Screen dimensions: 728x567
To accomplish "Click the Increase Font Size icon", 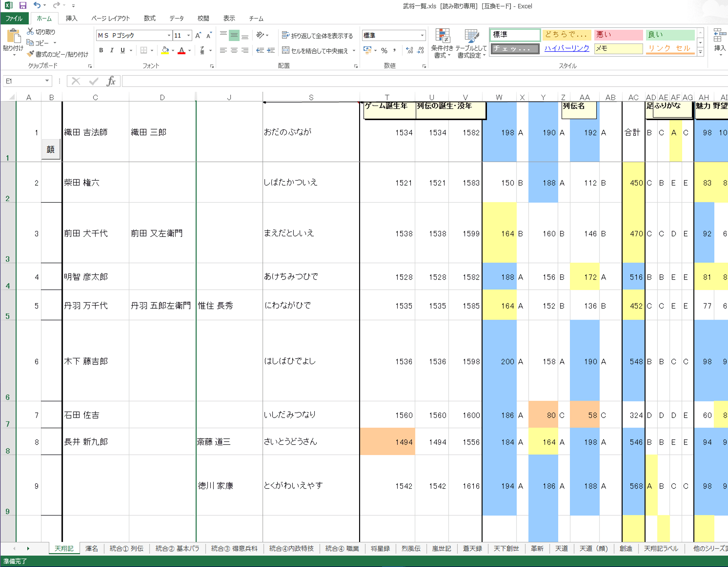I will [198, 35].
